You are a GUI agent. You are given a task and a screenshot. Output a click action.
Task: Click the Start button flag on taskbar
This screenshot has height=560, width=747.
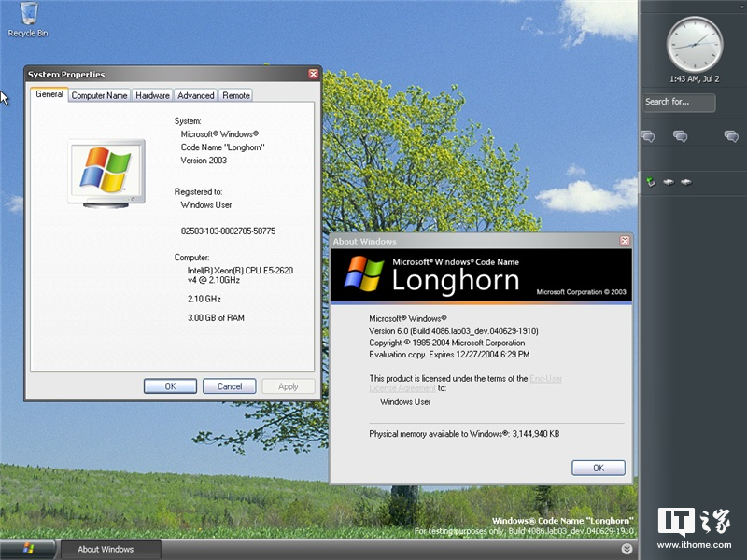point(28,549)
